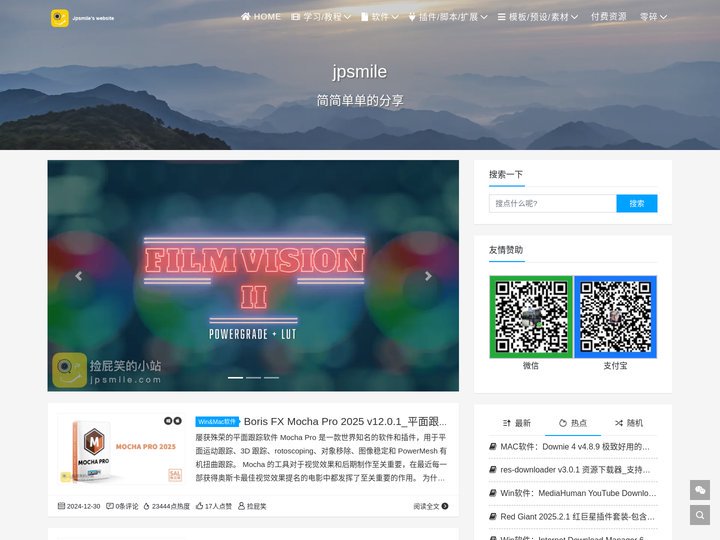This screenshot has height=540, width=720.
Task: Select the third carousel indicator
Action: pos(271,377)
